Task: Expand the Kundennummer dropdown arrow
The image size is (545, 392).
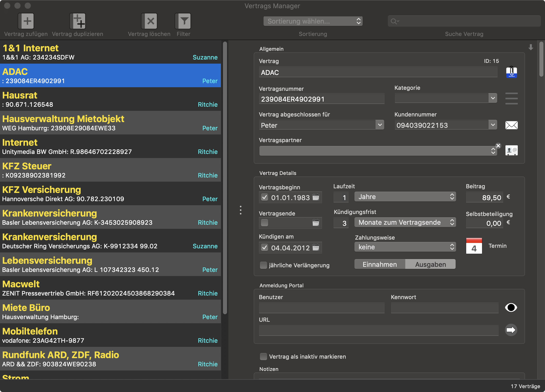Action: (493, 125)
